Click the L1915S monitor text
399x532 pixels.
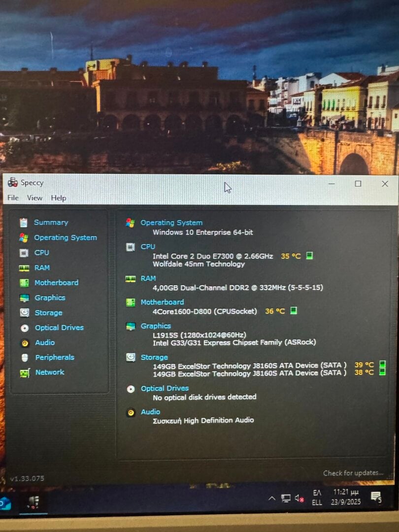pyautogui.click(x=199, y=335)
